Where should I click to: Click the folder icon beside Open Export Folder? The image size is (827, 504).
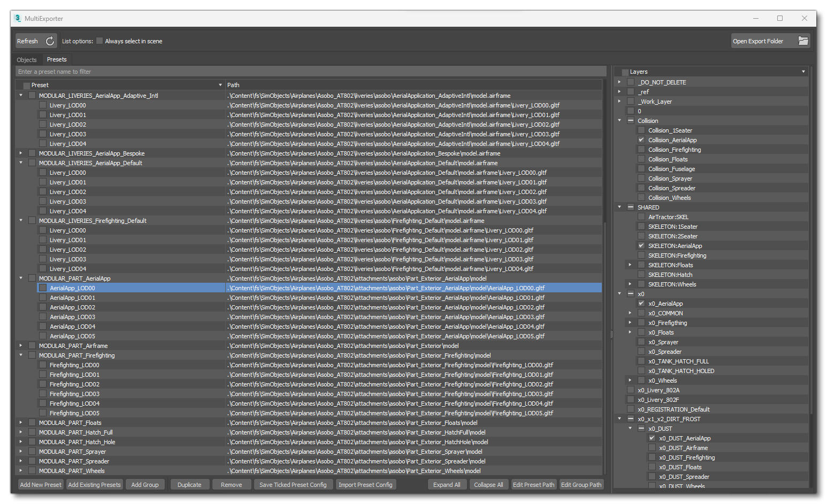pyautogui.click(x=803, y=40)
